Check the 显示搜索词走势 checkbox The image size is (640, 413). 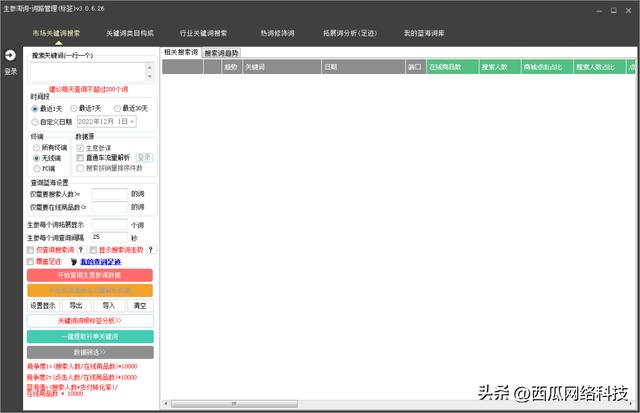click(93, 250)
